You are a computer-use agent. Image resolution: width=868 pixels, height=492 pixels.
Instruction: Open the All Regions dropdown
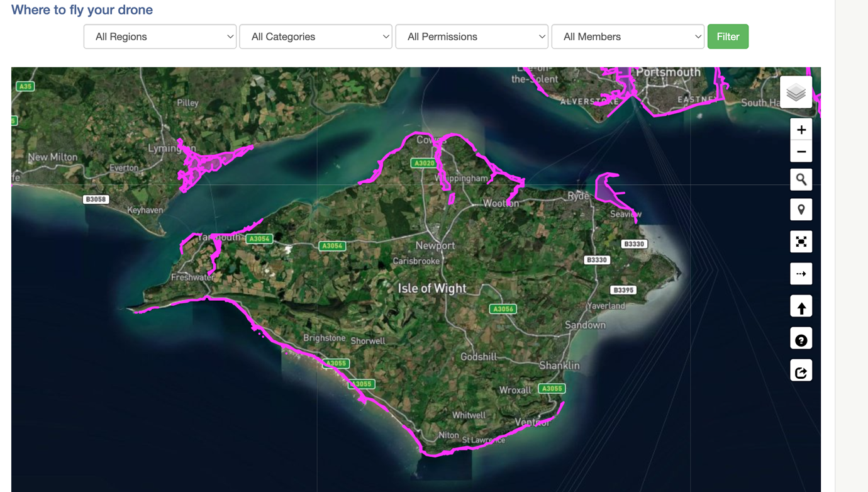click(x=160, y=36)
